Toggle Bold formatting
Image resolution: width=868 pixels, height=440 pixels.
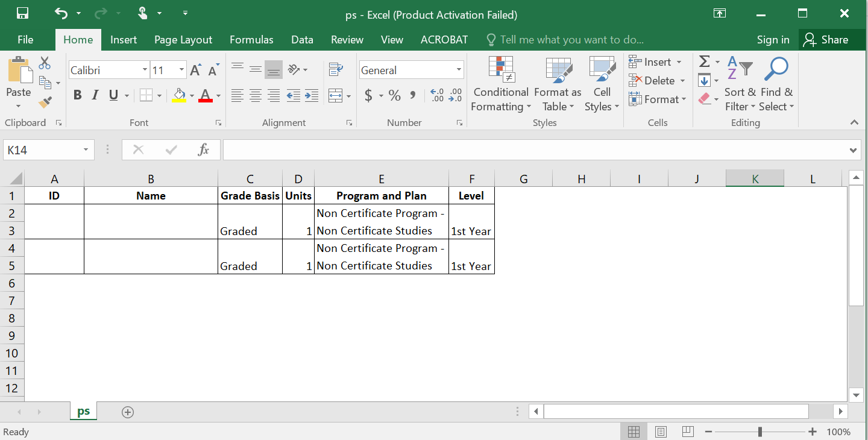coord(77,95)
